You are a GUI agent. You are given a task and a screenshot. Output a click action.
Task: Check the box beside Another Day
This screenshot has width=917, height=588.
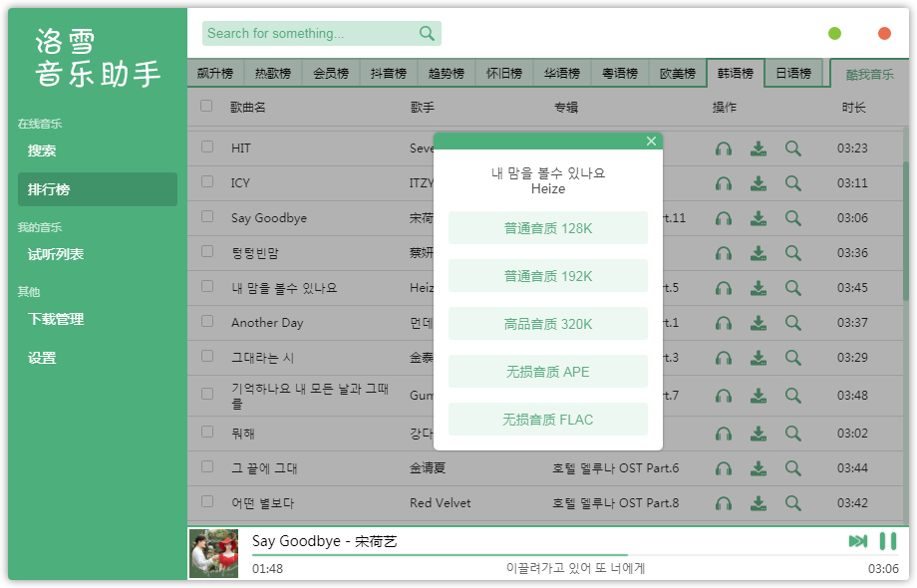pyautogui.click(x=207, y=322)
